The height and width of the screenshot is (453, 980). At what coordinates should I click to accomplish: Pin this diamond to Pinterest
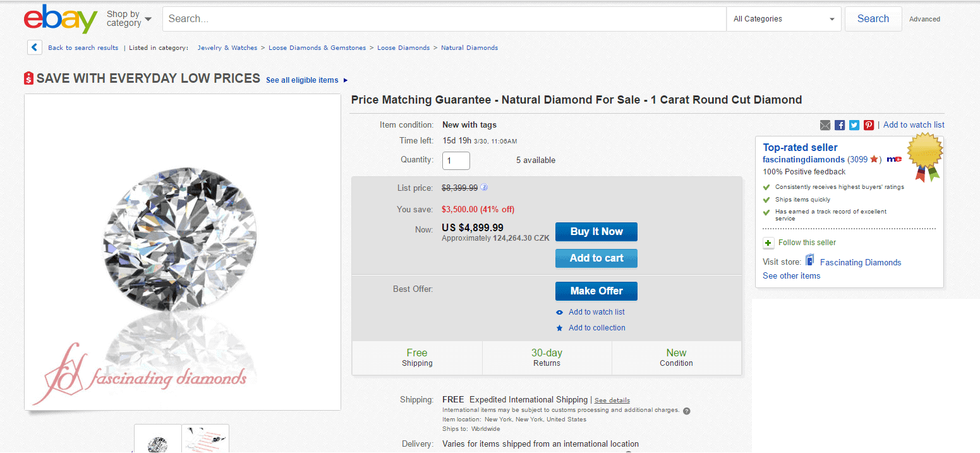coord(869,124)
